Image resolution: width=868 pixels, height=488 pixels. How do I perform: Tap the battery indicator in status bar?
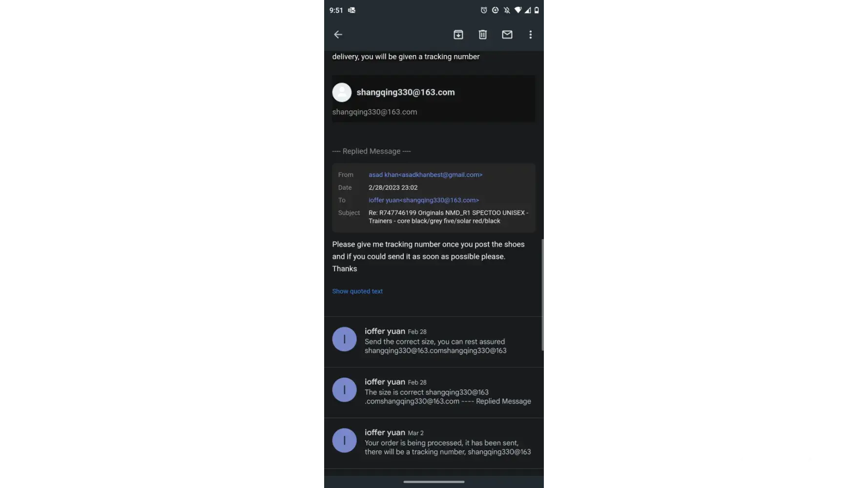[x=536, y=10]
